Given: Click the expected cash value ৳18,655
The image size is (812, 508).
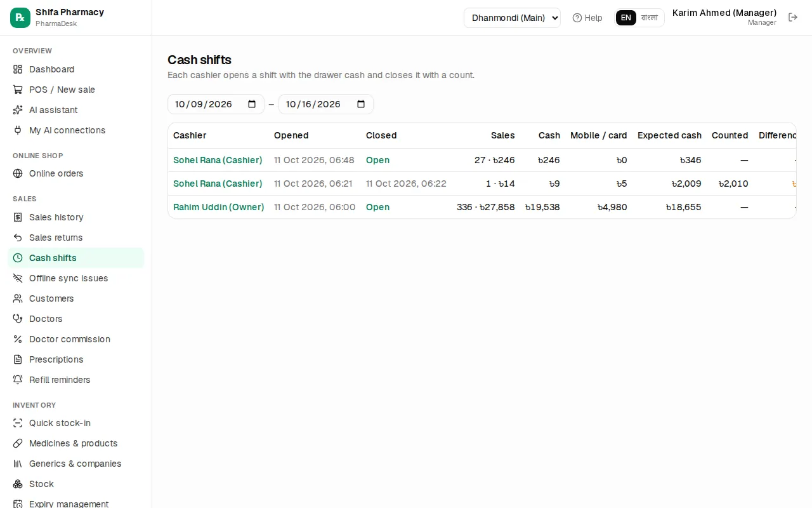Looking at the screenshot, I should pyautogui.click(x=684, y=207).
